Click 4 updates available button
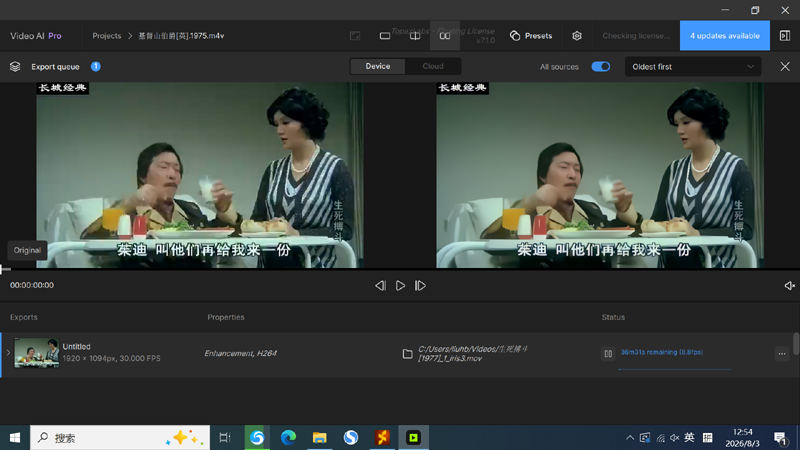The width and height of the screenshot is (800, 450). [724, 36]
